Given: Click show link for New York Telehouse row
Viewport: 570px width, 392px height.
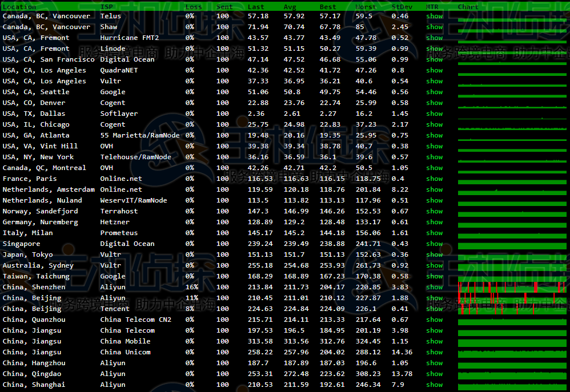Looking at the screenshot, I should tap(435, 157).
